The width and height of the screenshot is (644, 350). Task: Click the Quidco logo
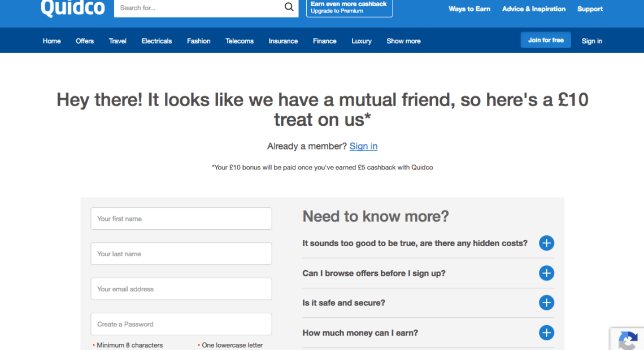tap(73, 8)
